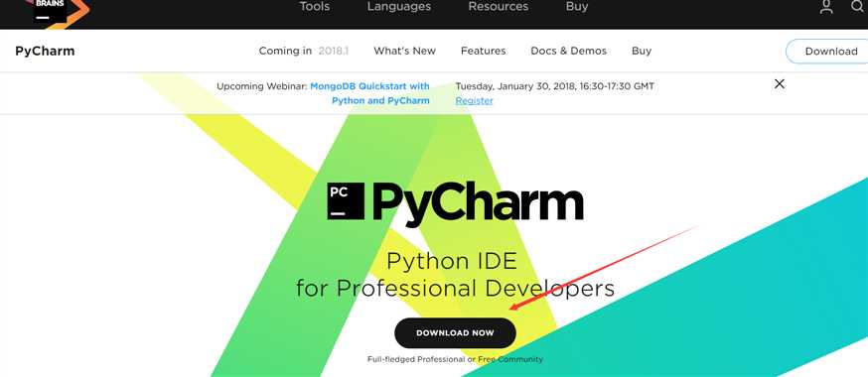
Task: Open the Features page
Action: coord(484,51)
